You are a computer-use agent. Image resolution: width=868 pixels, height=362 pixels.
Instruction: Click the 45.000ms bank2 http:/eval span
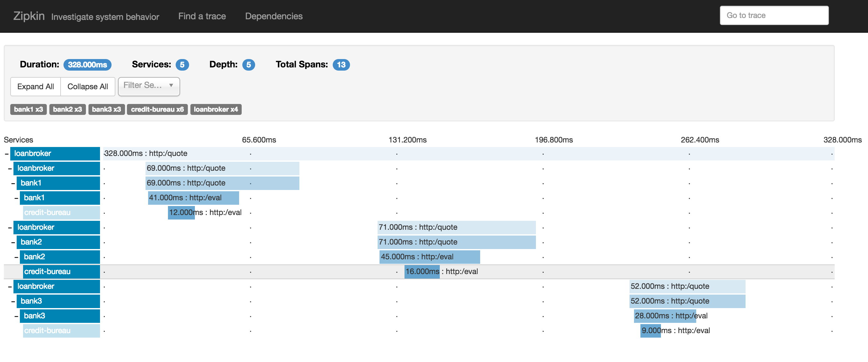tap(429, 257)
